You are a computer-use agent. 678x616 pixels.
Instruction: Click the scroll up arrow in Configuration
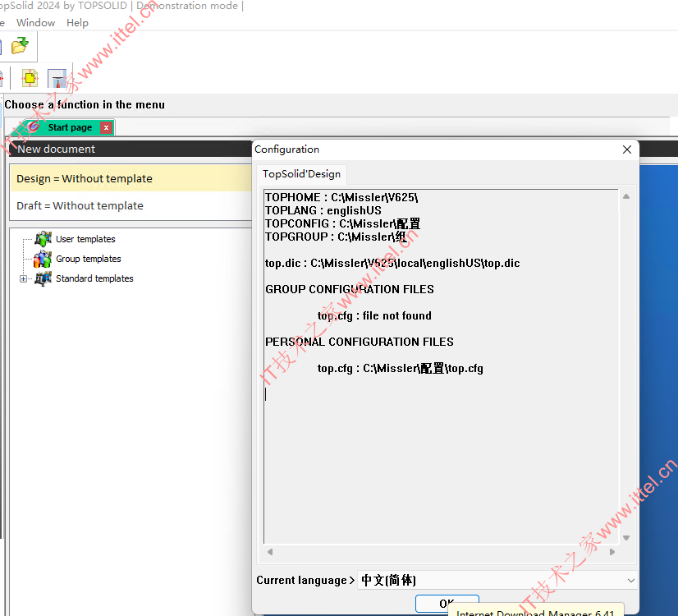point(626,196)
